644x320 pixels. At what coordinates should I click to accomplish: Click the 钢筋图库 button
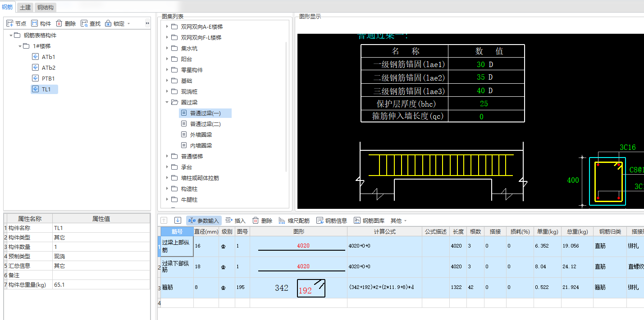369,221
